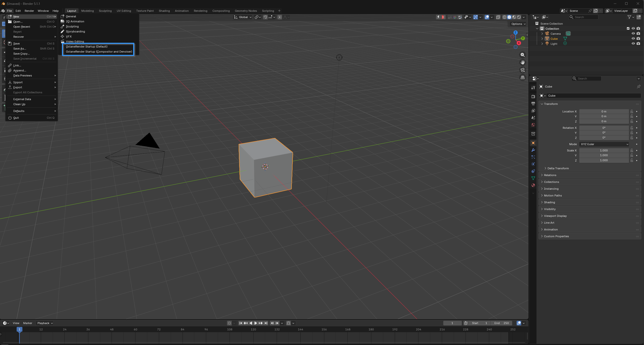Open the Output properties printer icon
Image resolution: width=644 pixels, height=345 pixels.
click(x=533, y=104)
